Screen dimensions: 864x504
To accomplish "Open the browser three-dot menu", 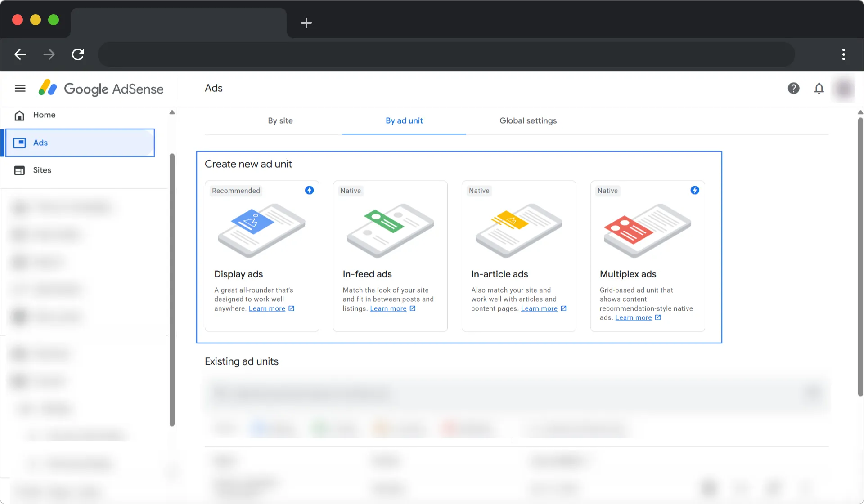I will pos(844,54).
